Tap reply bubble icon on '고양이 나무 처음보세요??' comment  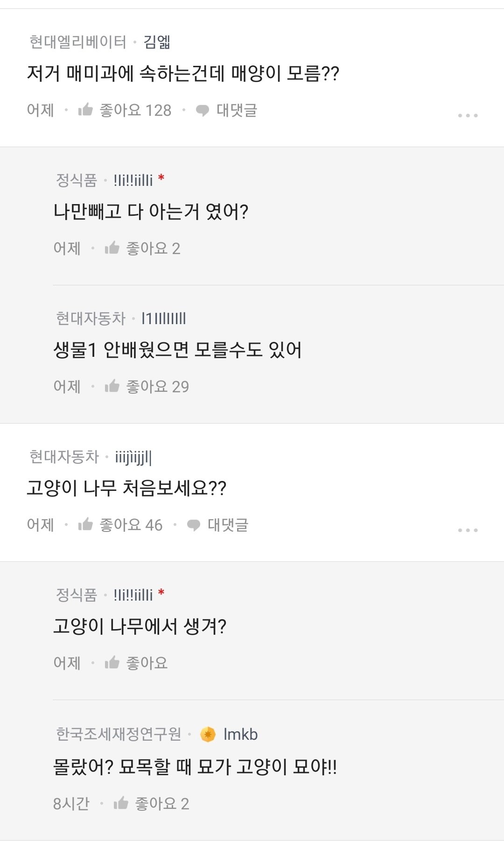pyautogui.click(x=193, y=525)
